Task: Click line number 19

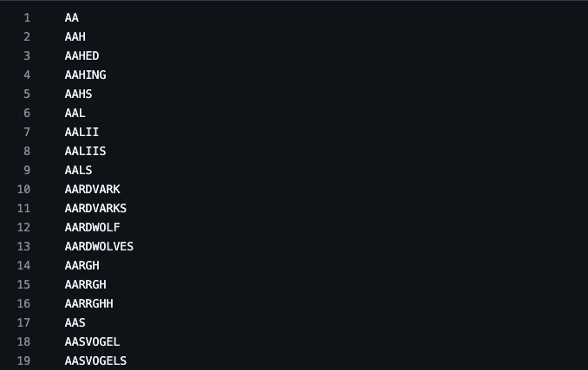Action: (x=23, y=360)
